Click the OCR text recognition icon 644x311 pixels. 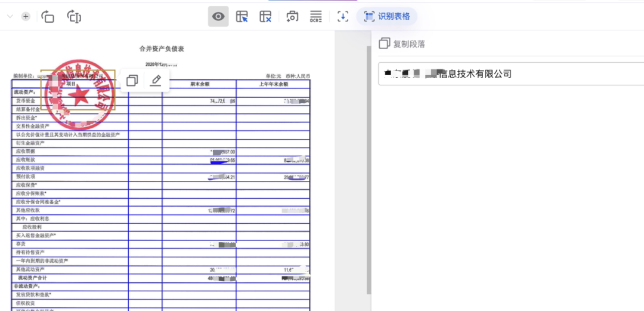315,17
